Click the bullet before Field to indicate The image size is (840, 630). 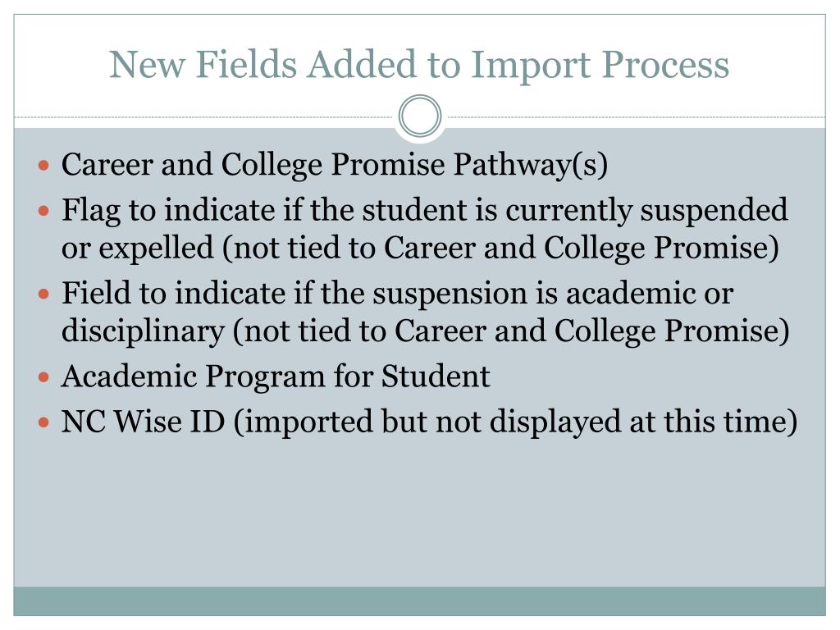click(x=44, y=294)
